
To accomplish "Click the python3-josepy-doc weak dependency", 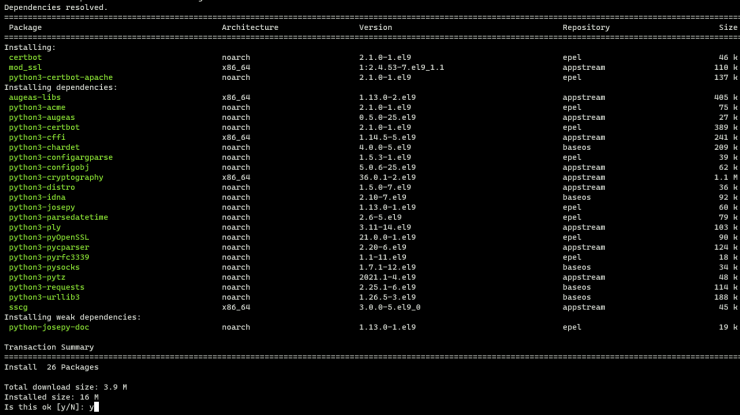I will coord(54,327).
